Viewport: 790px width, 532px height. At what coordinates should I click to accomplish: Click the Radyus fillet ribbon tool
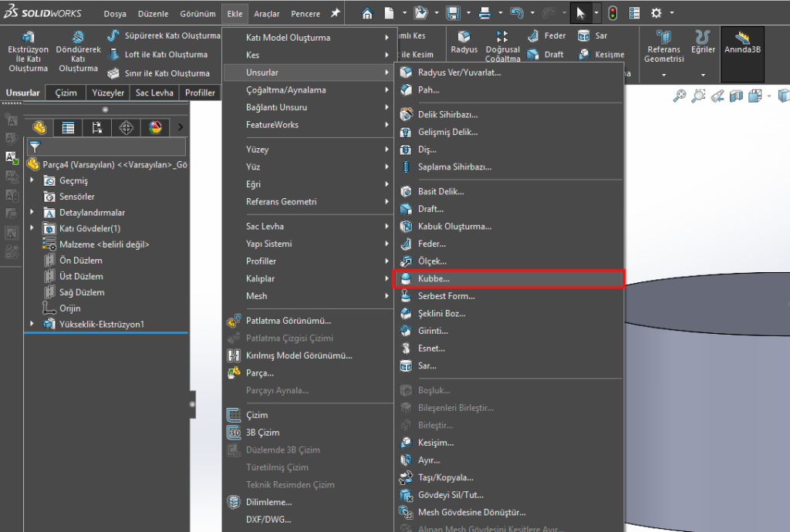click(x=464, y=42)
